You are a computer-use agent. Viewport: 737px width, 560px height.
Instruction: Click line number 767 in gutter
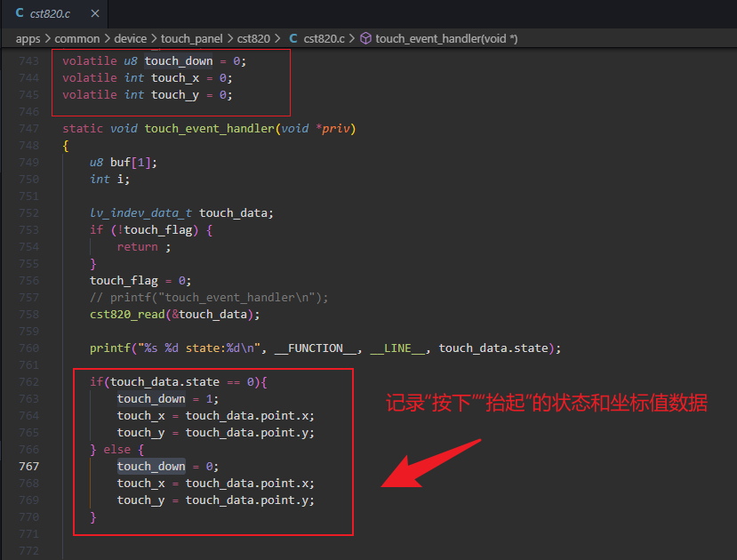pyautogui.click(x=28, y=466)
